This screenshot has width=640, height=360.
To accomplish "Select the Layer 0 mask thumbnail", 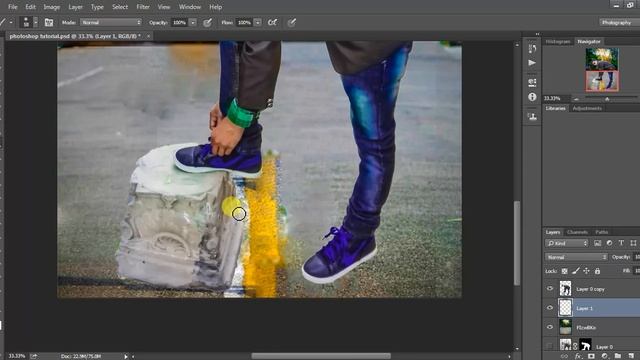I will click(x=585, y=345).
